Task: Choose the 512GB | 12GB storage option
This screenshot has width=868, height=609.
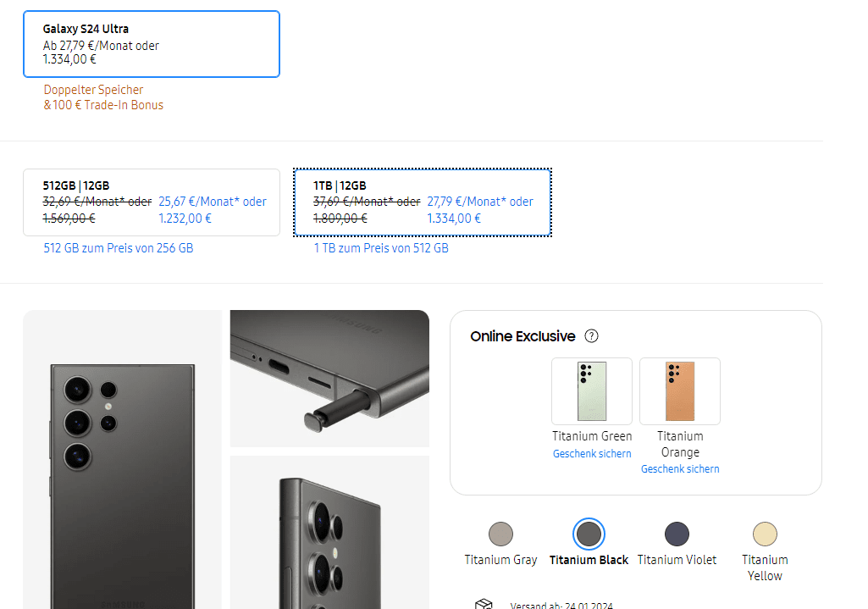Action: point(152,202)
